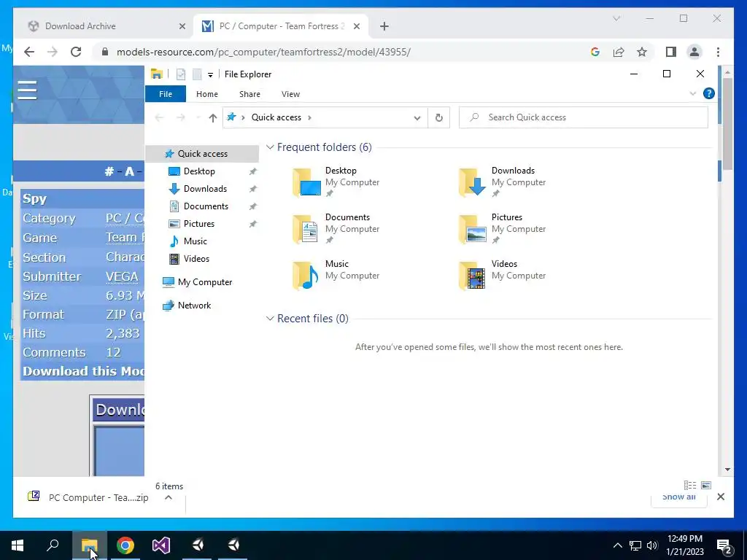Open the address bar history dropdown

417,117
